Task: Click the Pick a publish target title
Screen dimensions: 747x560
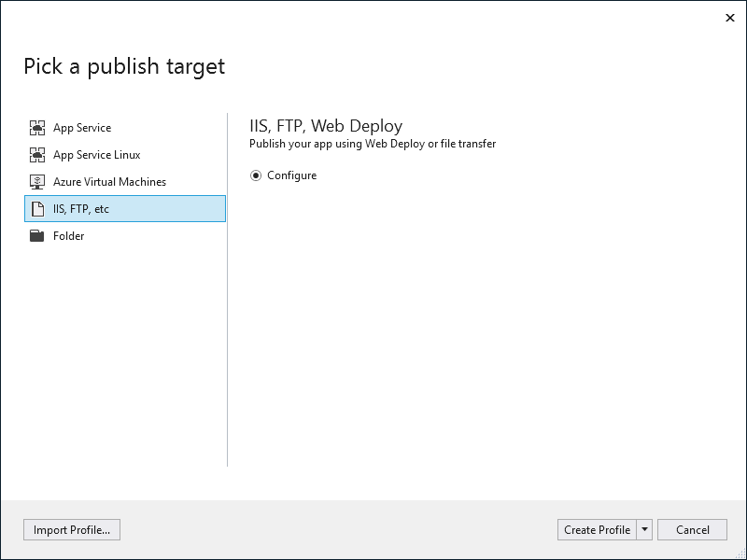Action: [124, 66]
